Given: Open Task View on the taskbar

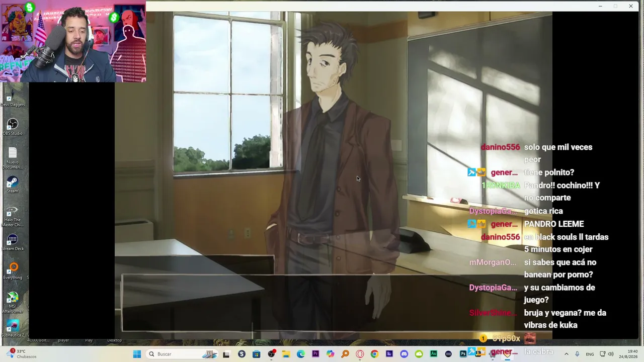Looking at the screenshot, I should [x=226, y=354].
